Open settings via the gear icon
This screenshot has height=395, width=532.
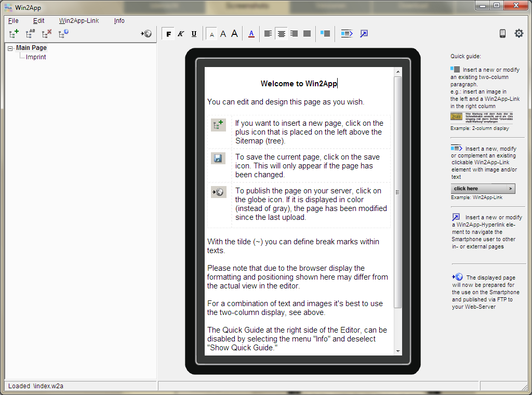518,34
